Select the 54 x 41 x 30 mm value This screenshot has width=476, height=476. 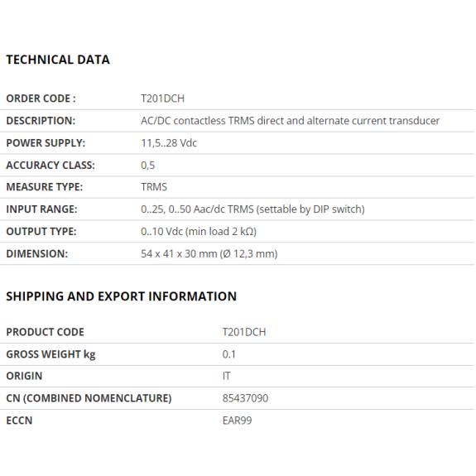tap(209, 254)
